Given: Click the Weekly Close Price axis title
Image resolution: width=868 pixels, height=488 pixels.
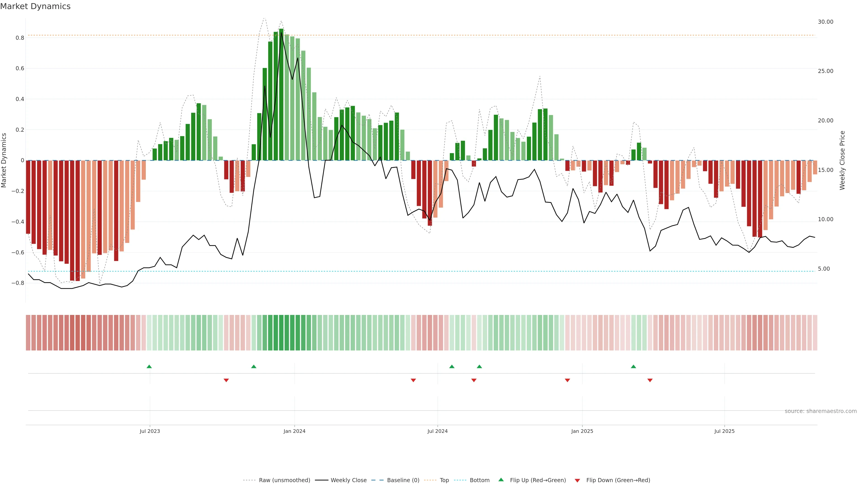Looking at the screenshot, I should pyautogui.click(x=842, y=160).
